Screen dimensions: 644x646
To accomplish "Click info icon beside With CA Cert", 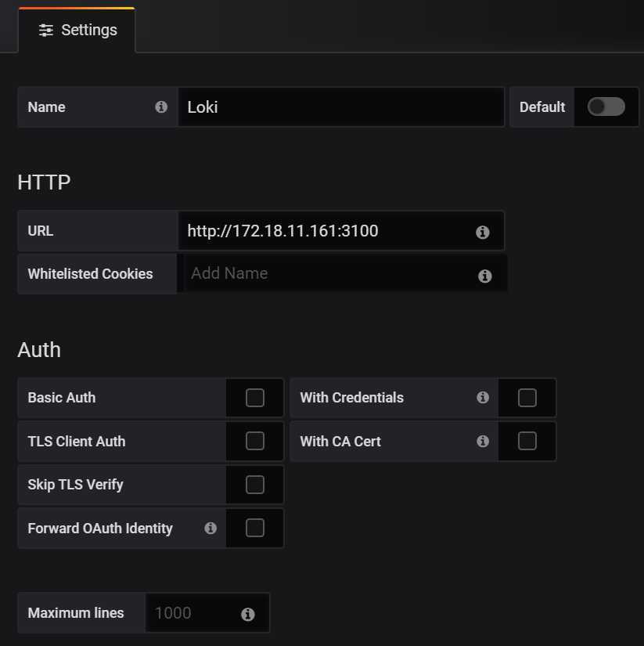I will click(483, 442).
